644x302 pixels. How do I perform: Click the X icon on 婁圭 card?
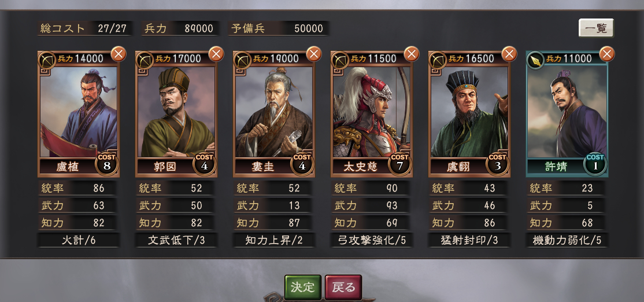314,54
